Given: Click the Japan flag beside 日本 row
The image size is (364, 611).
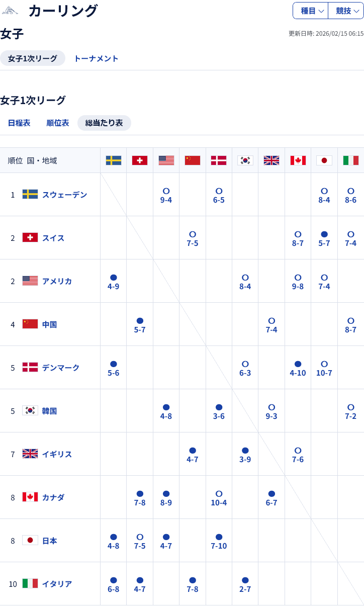Looking at the screenshot, I should pos(30,541).
